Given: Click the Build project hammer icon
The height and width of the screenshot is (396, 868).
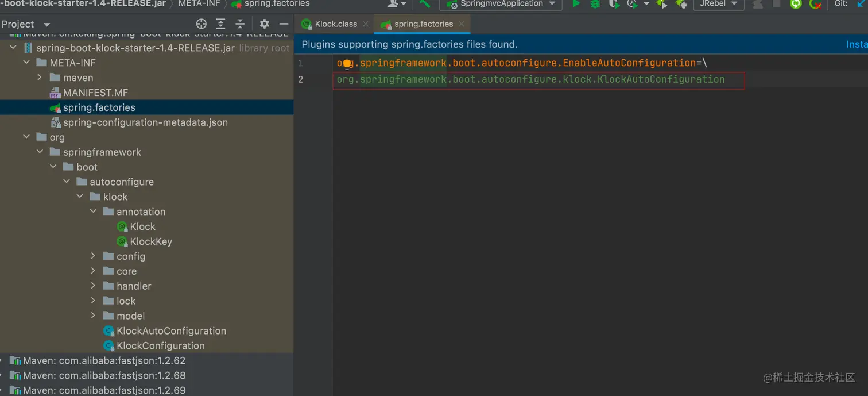Looking at the screenshot, I should coord(424,4).
